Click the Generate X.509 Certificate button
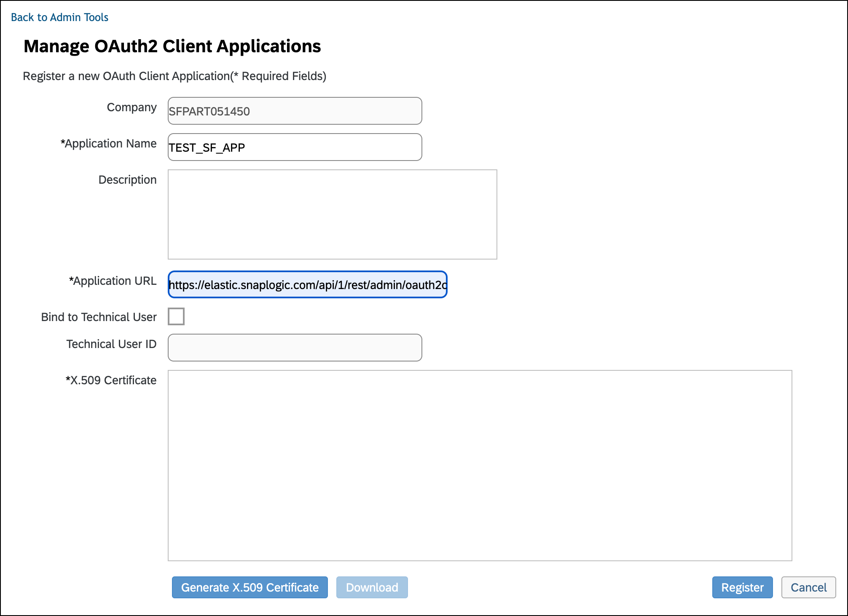848x616 pixels. pos(250,587)
